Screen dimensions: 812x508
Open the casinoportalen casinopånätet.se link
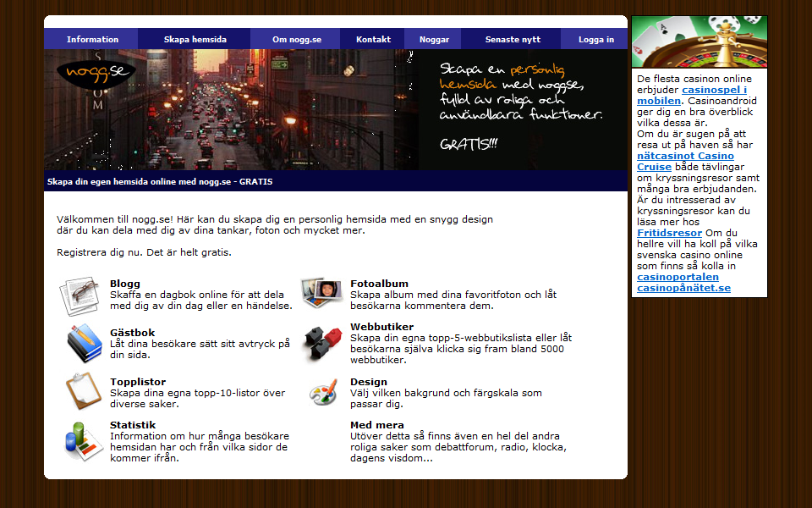[683, 282]
